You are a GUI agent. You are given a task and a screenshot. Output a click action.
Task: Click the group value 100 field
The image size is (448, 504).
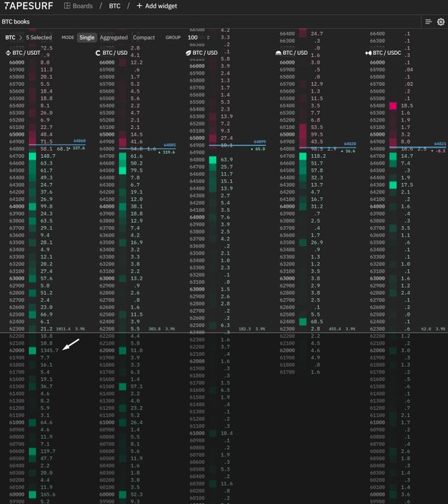pyautogui.click(x=193, y=38)
